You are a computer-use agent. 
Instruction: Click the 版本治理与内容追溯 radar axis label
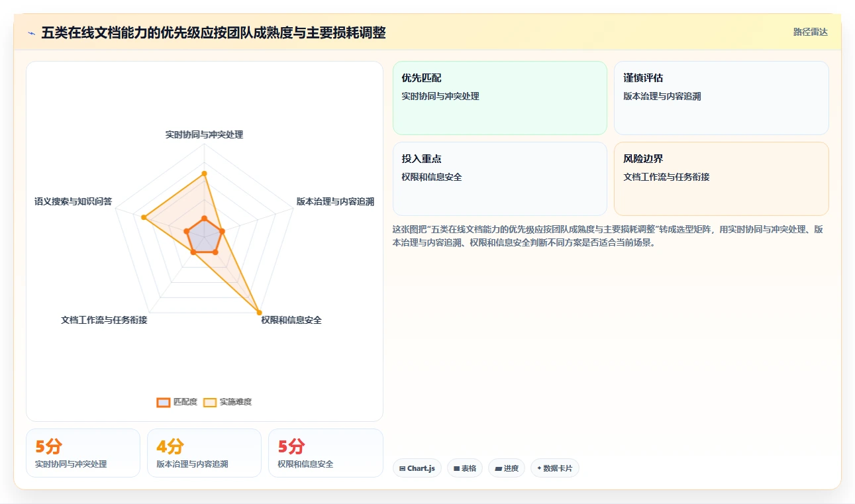[x=335, y=201]
